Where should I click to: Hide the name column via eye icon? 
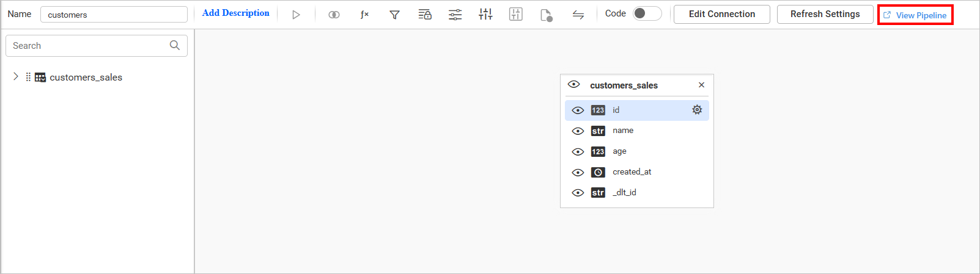pyautogui.click(x=578, y=131)
